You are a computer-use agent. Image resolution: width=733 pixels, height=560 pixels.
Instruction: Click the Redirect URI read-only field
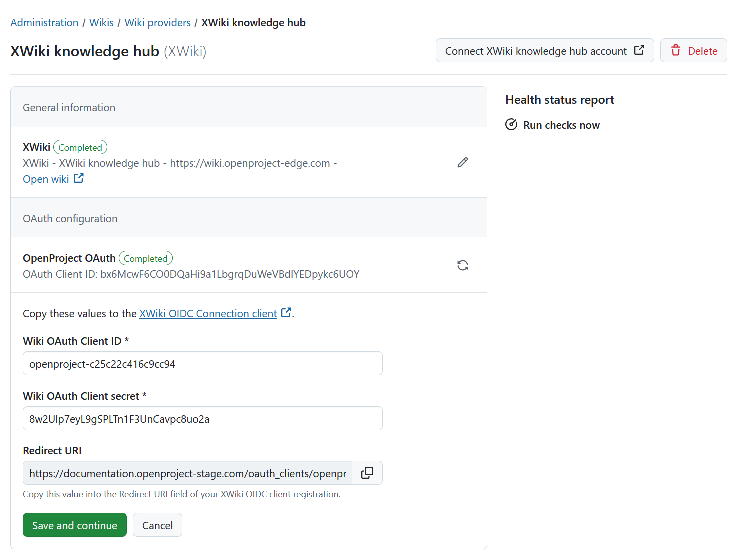187,473
